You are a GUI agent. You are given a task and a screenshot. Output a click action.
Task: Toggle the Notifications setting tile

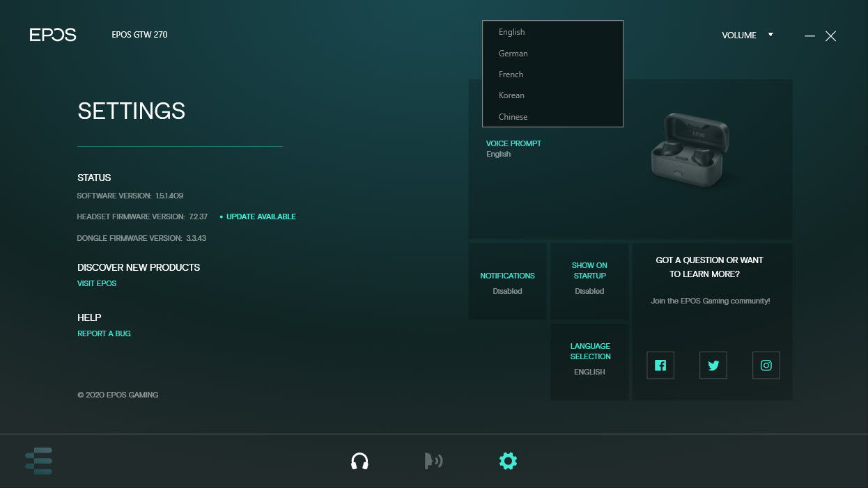508,281
